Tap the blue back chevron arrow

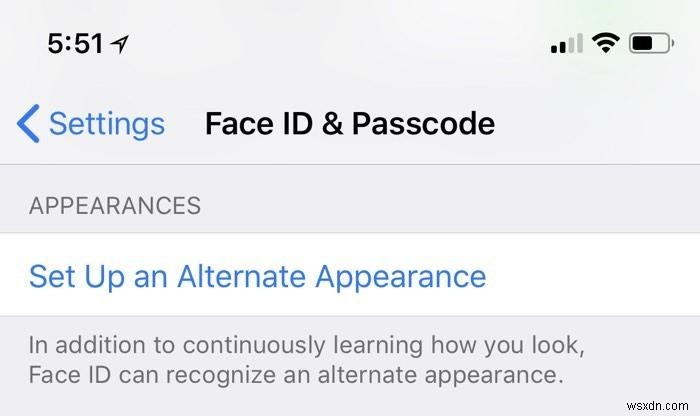[x=28, y=124]
